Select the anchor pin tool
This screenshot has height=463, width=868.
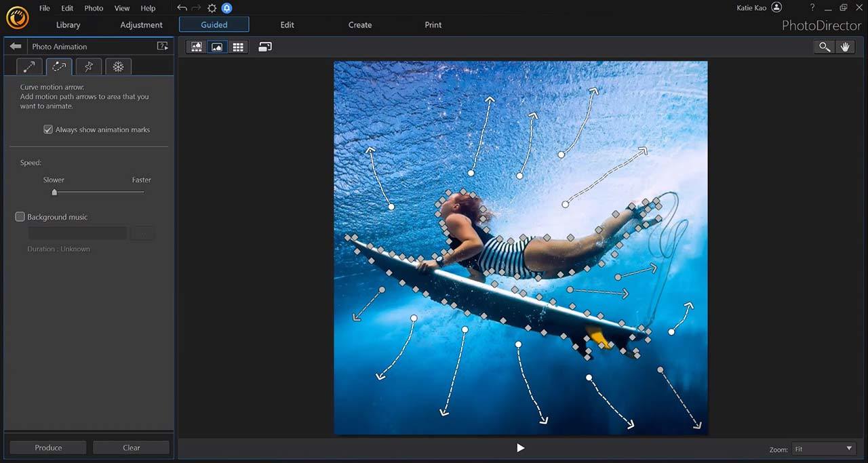coord(88,66)
